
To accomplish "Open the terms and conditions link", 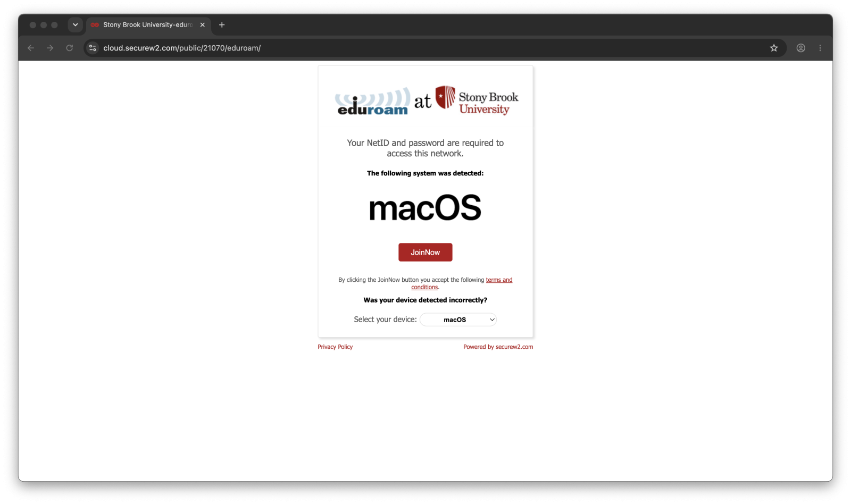I will (x=499, y=280).
